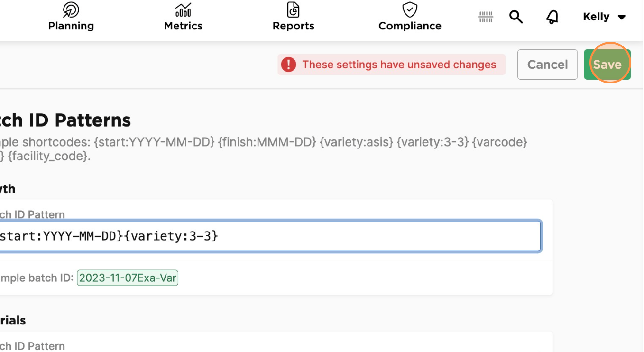
Task: Click the Batch ID Patterns heading
Action: point(65,120)
